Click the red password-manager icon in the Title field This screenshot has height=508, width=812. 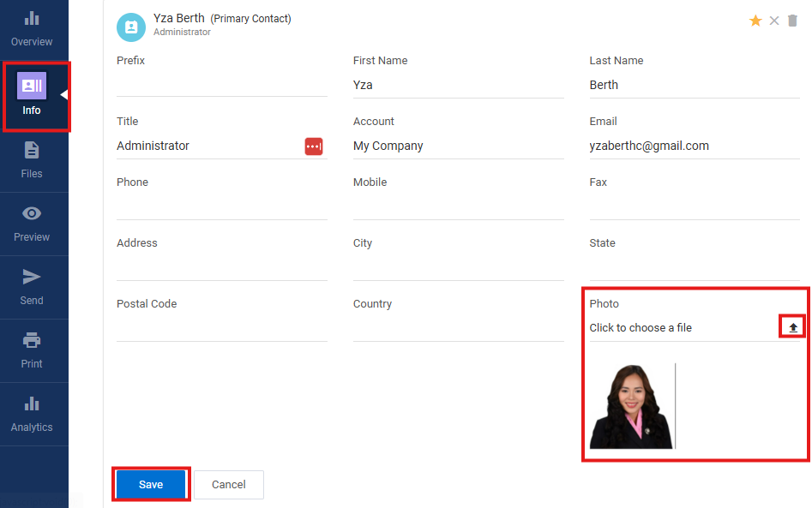coord(314,146)
